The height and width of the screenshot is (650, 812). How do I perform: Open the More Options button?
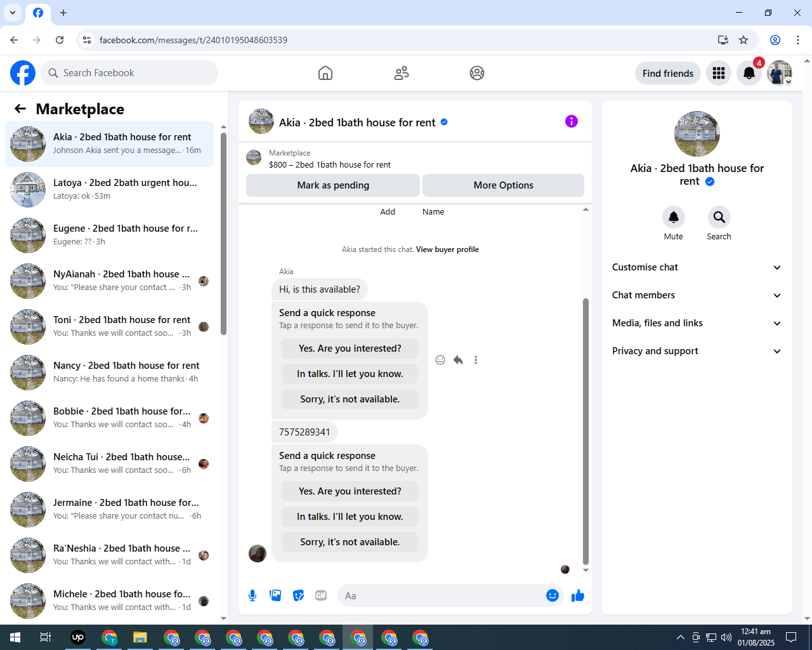pos(503,185)
